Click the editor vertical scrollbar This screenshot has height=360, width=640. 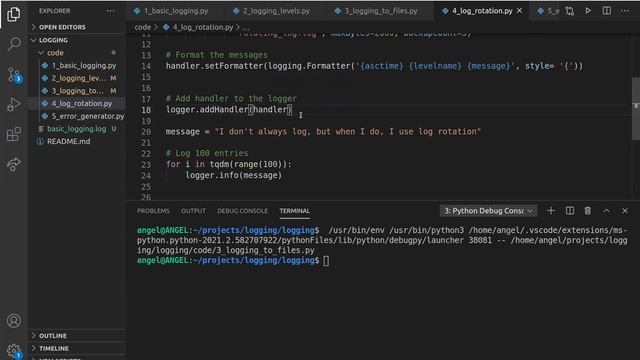point(636,109)
